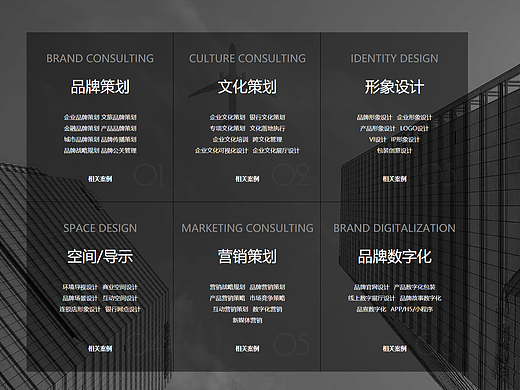The image size is (520, 390).
Task: Click 企业文化策划 service text
Action: coord(227,117)
